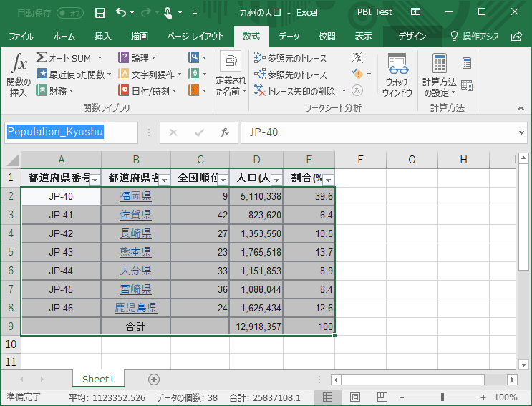Click the Select All corner triangle
This screenshot has width=532, height=406.
(x=13, y=160)
